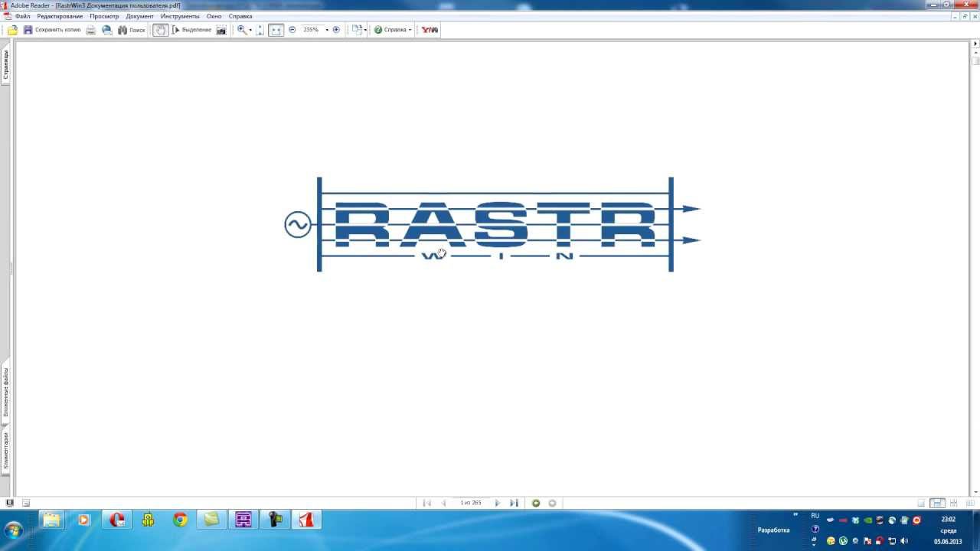
Task: Expand the rotate view dropdown arrow
Action: click(x=364, y=30)
